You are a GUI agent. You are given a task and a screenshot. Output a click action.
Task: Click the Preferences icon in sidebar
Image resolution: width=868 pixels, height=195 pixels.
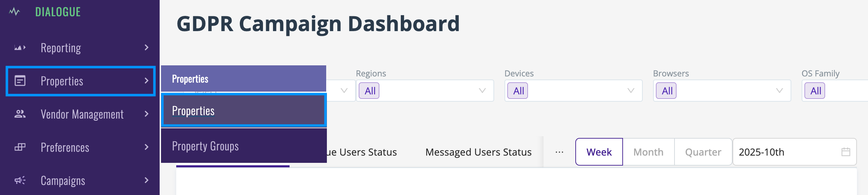tap(20, 147)
